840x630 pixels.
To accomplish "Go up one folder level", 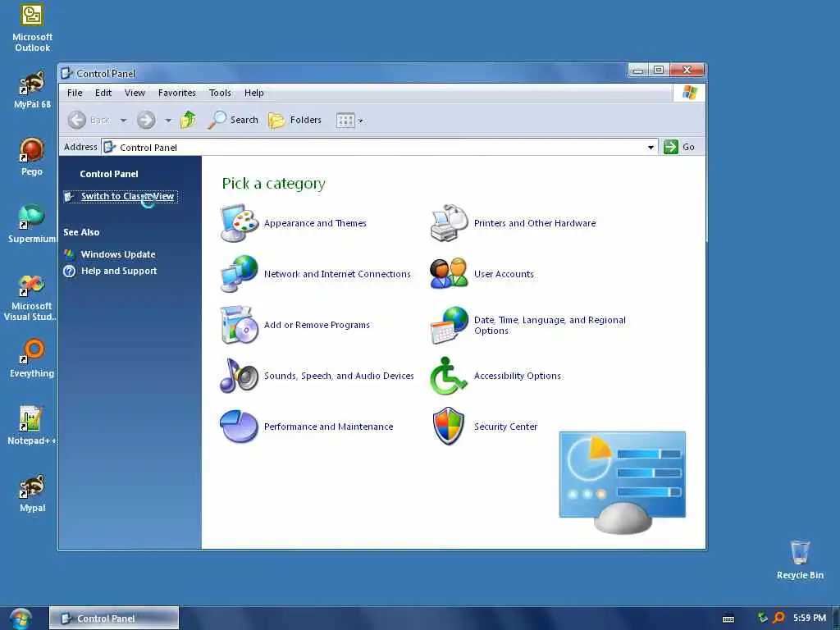I will pos(188,120).
